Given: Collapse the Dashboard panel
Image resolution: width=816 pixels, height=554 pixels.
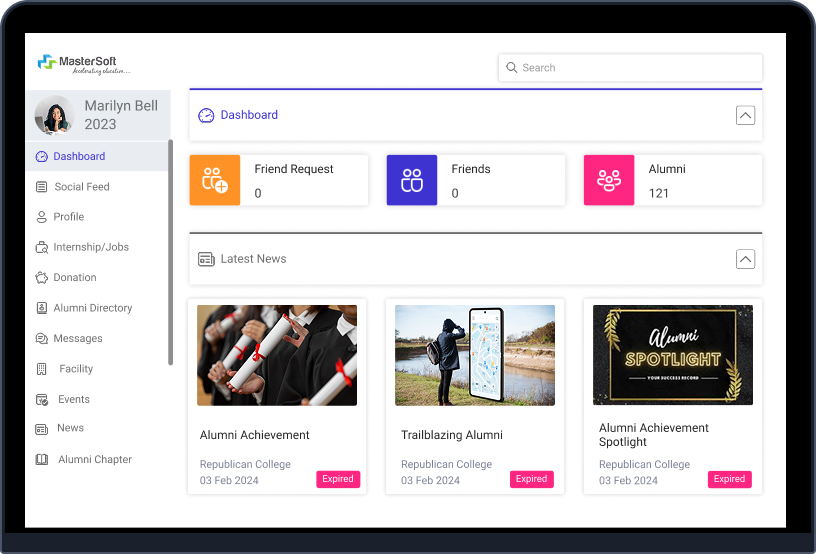Looking at the screenshot, I should (745, 115).
